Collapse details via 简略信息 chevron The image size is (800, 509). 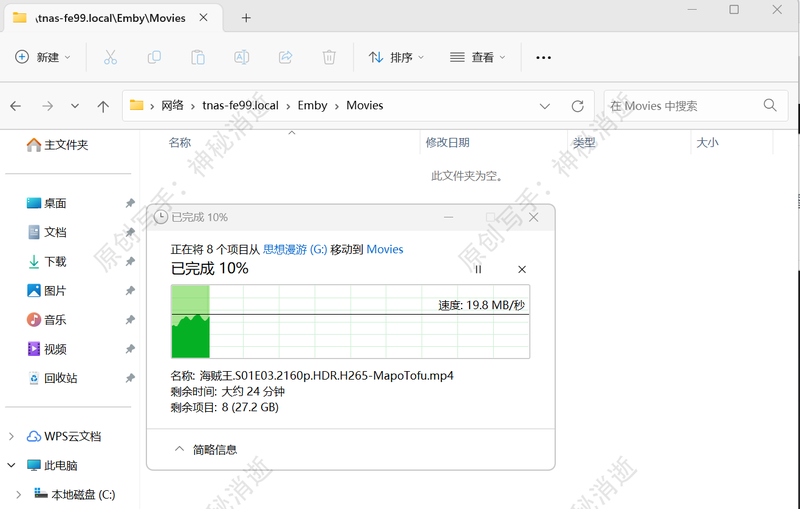click(x=179, y=449)
